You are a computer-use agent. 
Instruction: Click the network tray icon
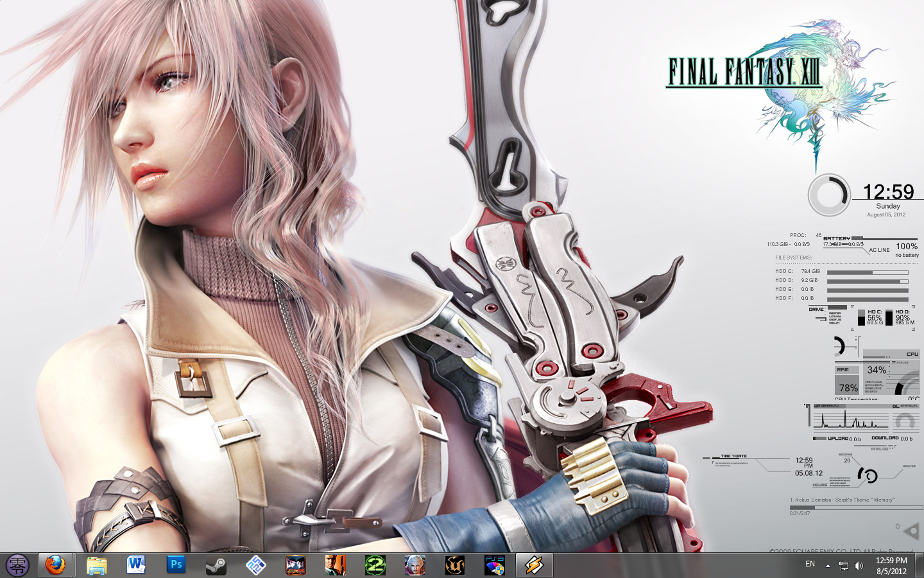pos(844,566)
